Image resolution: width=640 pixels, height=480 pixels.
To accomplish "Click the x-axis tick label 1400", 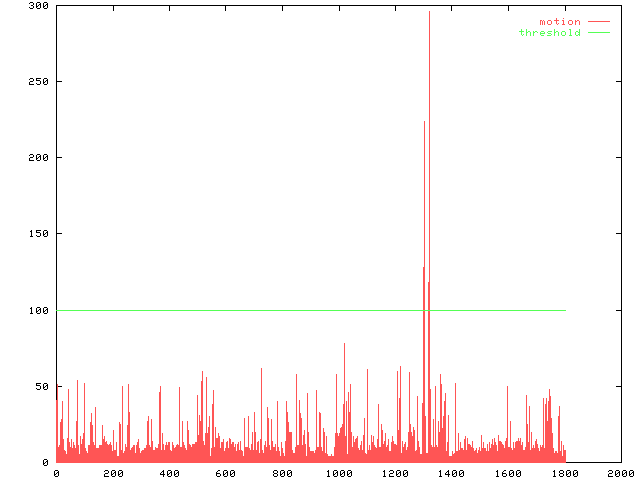I will (x=451, y=474).
